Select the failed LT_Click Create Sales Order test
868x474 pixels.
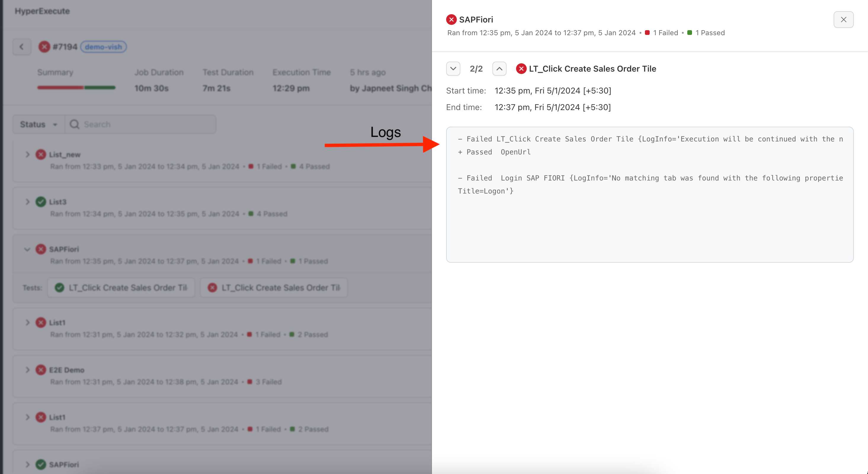(x=274, y=288)
